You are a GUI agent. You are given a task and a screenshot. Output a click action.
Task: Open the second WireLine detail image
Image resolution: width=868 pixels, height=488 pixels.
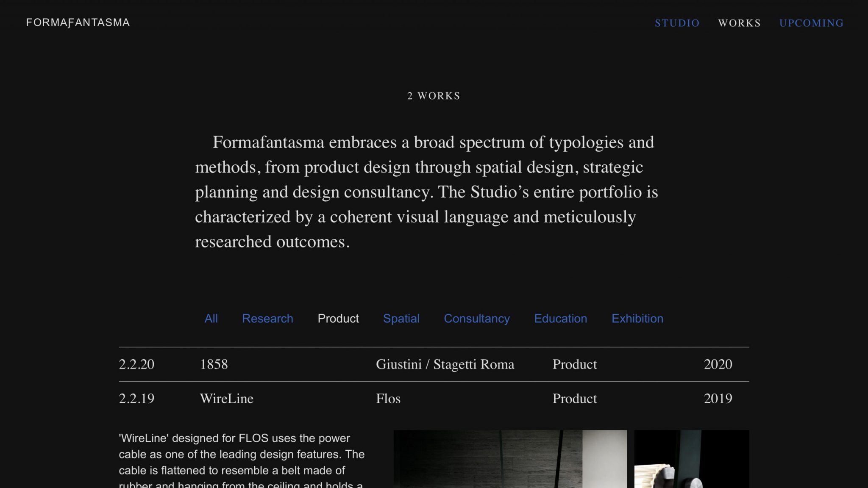coord(691,459)
